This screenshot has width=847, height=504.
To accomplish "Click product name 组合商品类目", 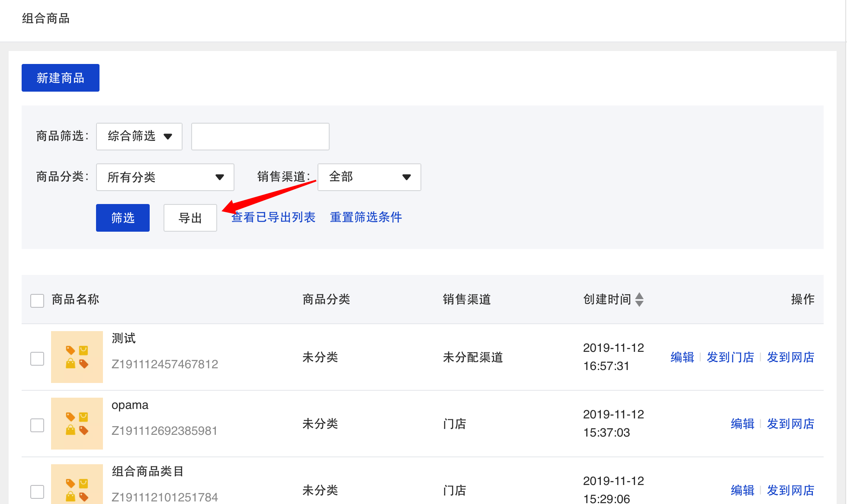I will pos(148,472).
